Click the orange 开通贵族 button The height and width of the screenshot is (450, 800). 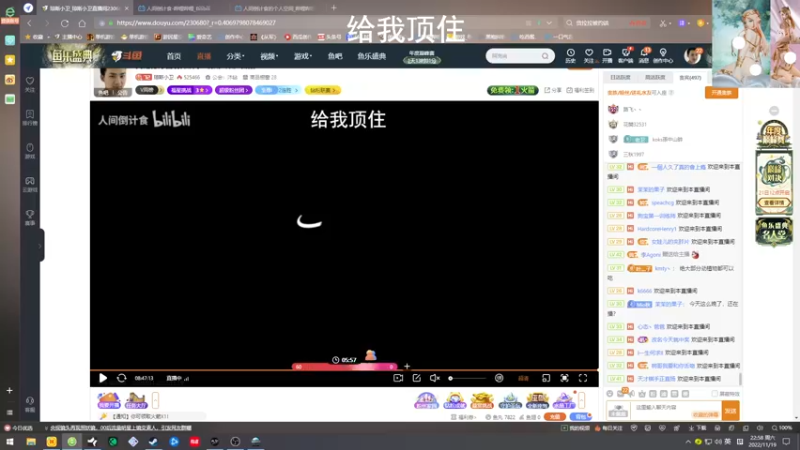[x=721, y=92]
